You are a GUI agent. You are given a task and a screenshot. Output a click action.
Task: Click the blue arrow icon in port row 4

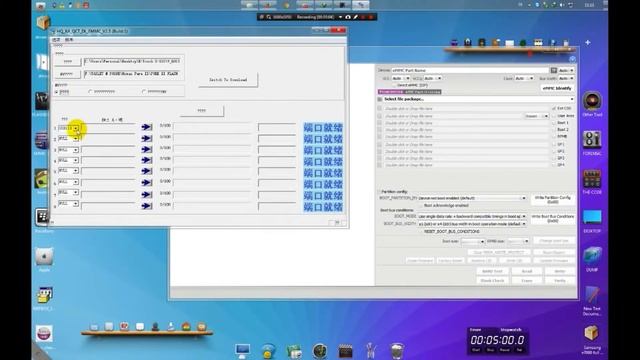tap(147, 160)
